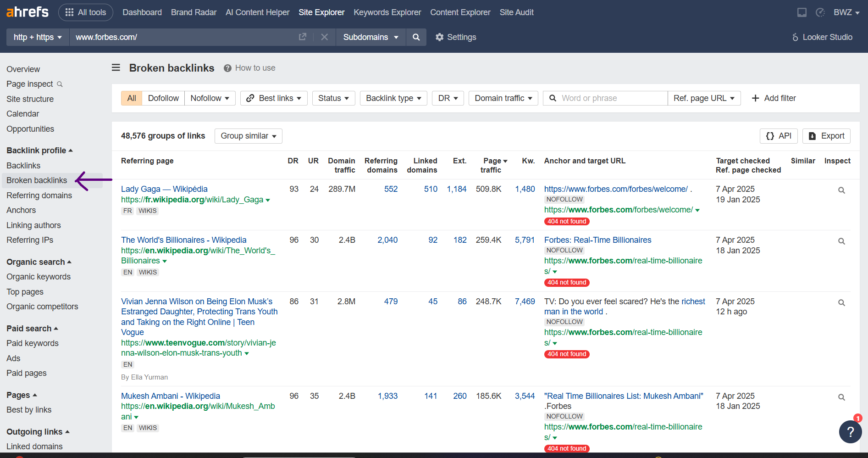Image resolution: width=868 pixels, height=458 pixels.
Task: Open Brand Radar
Action: tap(194, 12)
